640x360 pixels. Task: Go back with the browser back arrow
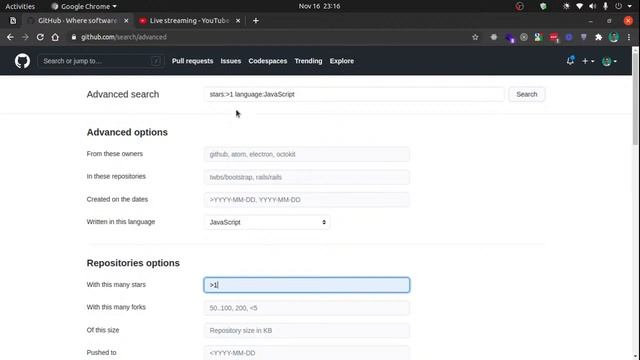point(10,37)
